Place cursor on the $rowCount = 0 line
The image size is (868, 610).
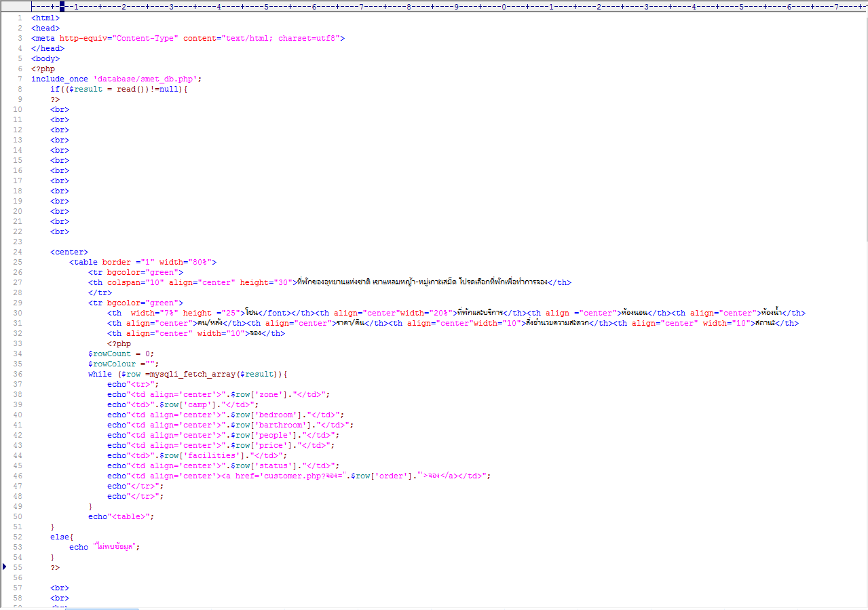pos(121,354)
